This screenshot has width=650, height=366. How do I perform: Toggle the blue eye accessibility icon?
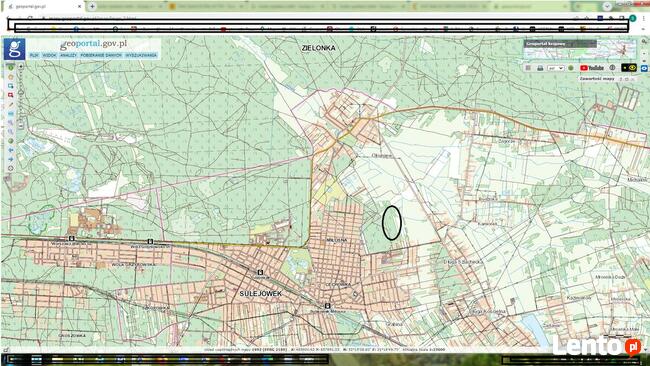[x=644, y=68]
